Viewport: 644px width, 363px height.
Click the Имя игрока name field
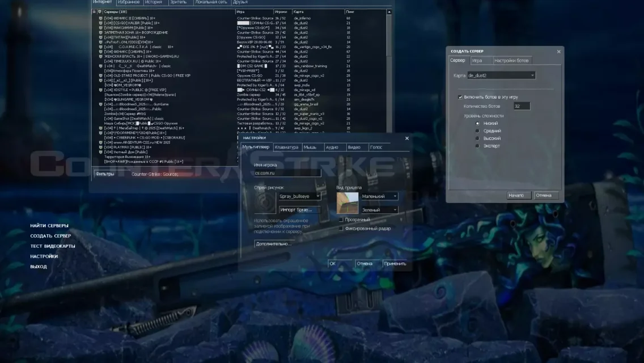pyautogui.click(x=287, y=173)
